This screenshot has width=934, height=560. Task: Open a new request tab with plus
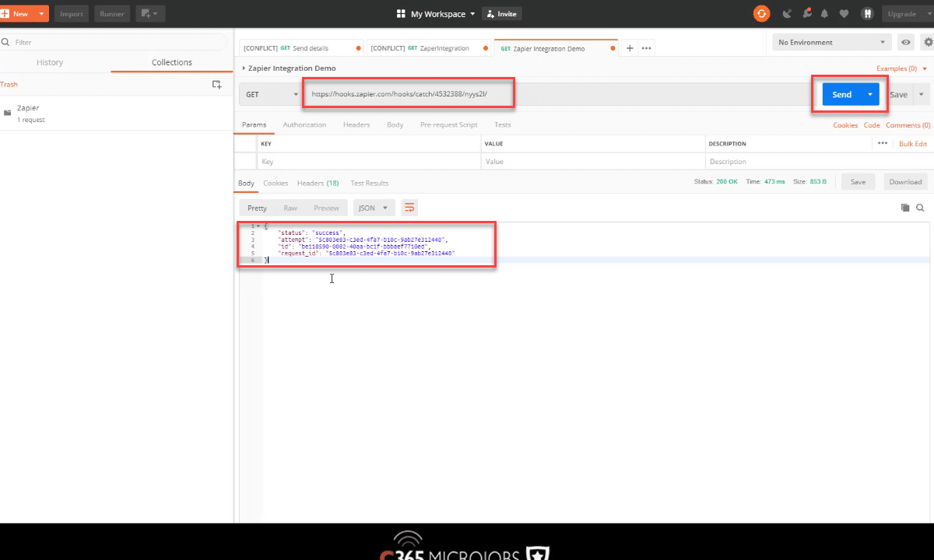point(630,48)
